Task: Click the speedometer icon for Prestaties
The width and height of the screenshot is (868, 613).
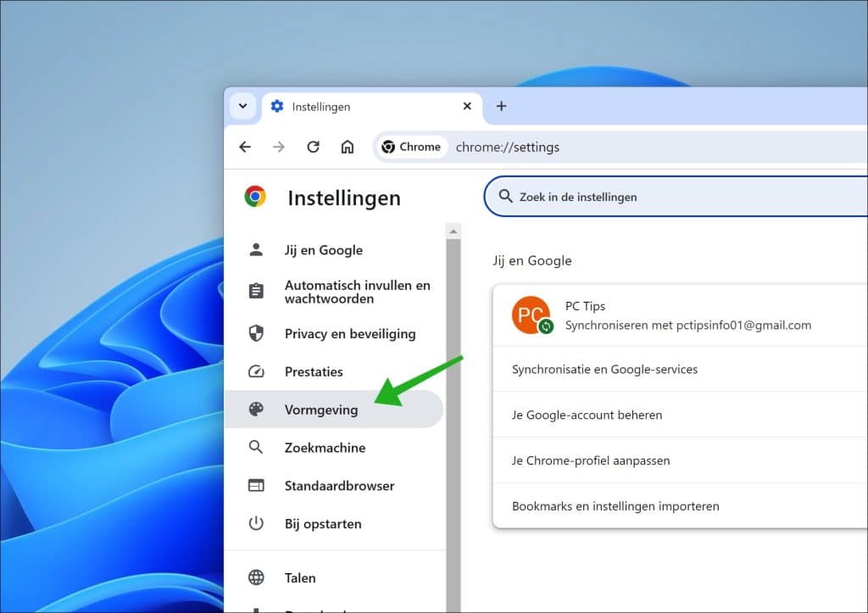Action: 256,371
